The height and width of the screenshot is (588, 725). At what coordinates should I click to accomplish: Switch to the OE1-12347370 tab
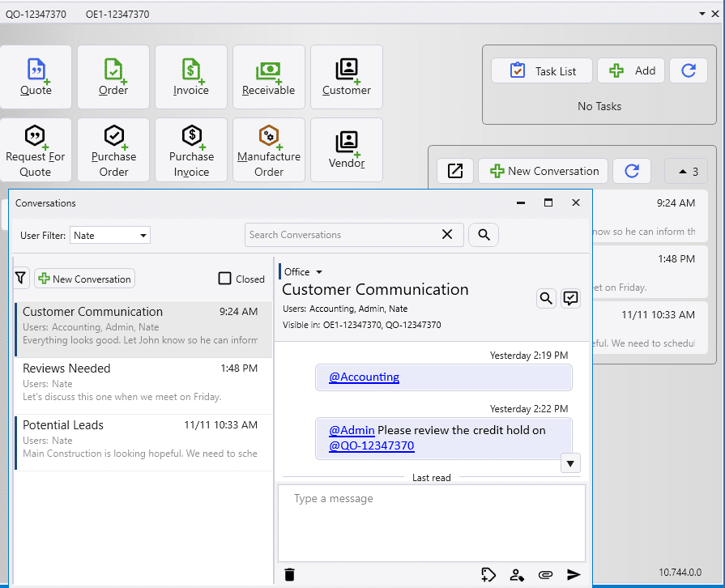(117, 15)
